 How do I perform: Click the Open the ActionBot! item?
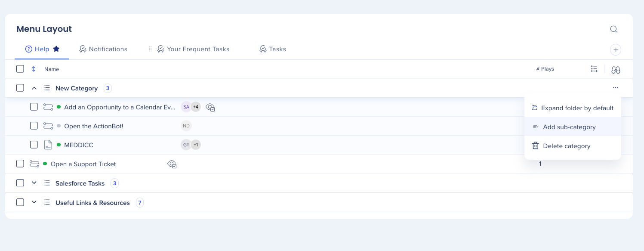tap(93, 126)
